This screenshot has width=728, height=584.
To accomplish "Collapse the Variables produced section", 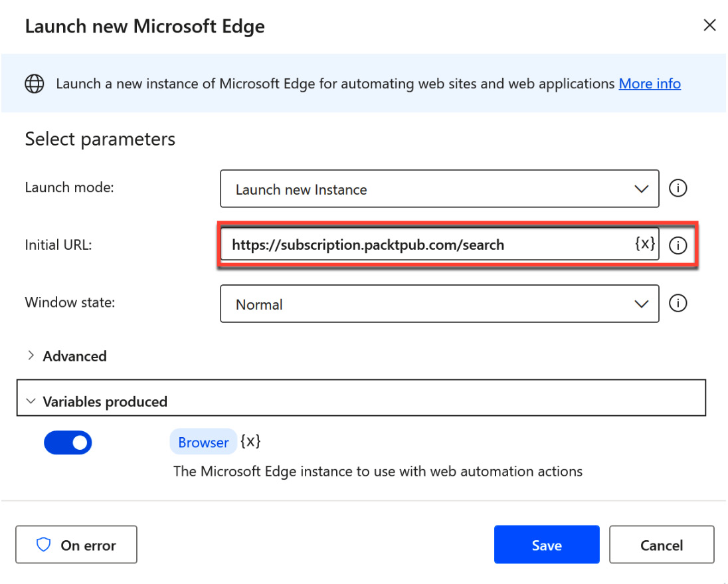I will pyautogui.click(x=361, y=398).
